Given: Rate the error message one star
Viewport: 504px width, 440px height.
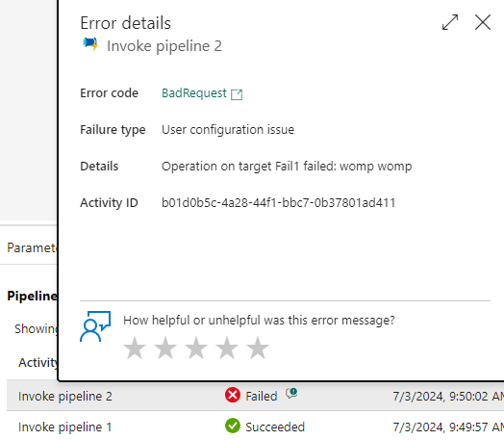Looking at the screenshot, I should click(135, 348).
